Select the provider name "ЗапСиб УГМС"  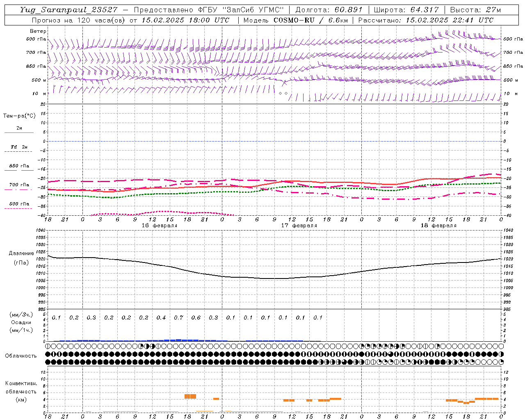pyautogui.click(x=253, y=10)
